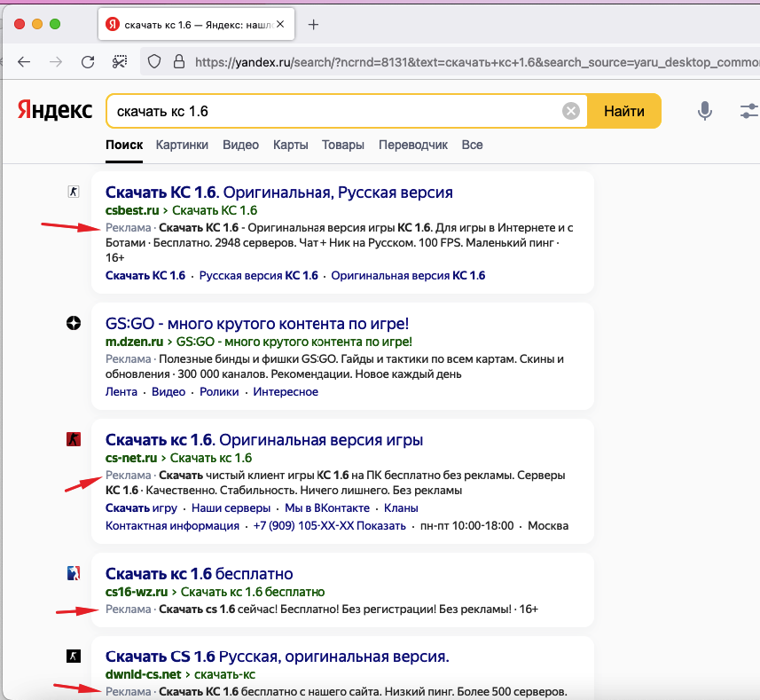
Task: Open 'Скачать CS 1.6 Русская, оригинальная версия' result
Action: [278, 657]
